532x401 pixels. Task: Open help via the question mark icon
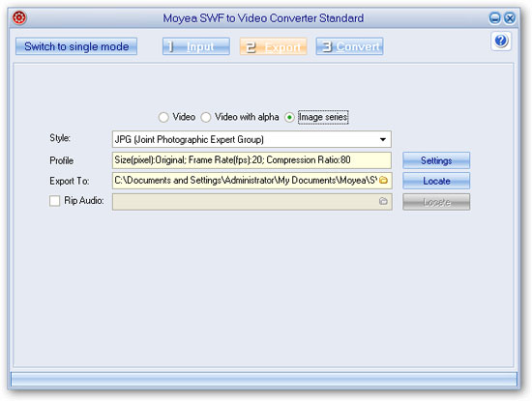pos(501,41)
